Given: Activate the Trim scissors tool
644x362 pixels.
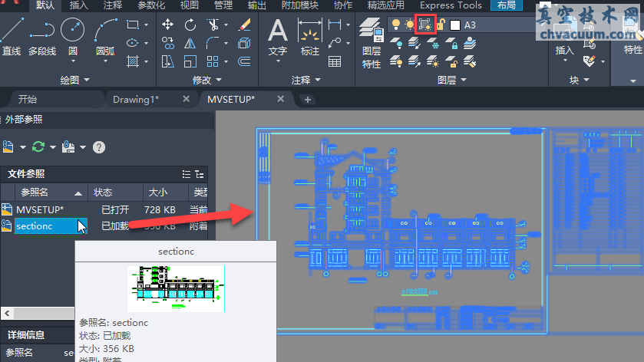Looking at the screenshot, I should pyautogui.click(x=213, y=25).
